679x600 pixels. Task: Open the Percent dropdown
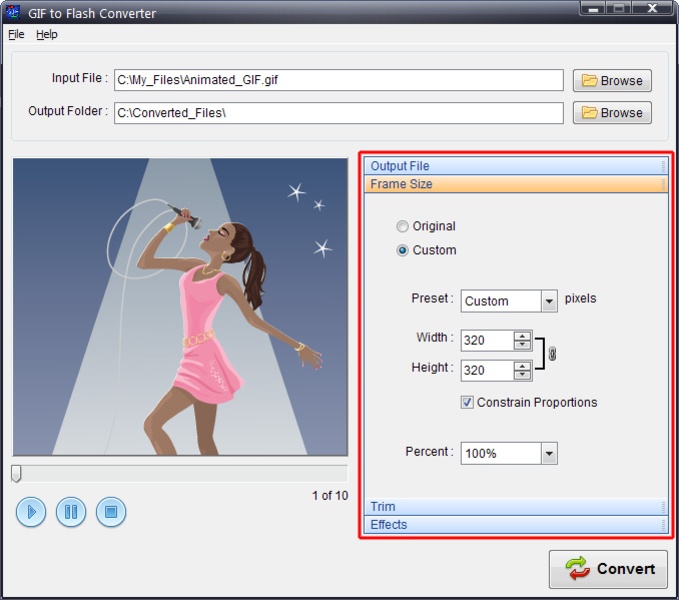(x=549, y=453)
